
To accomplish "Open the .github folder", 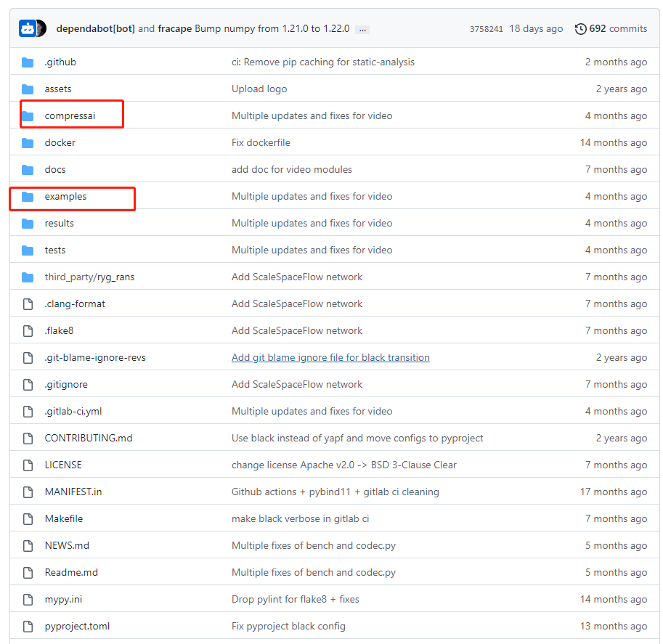I will point(60,62).
